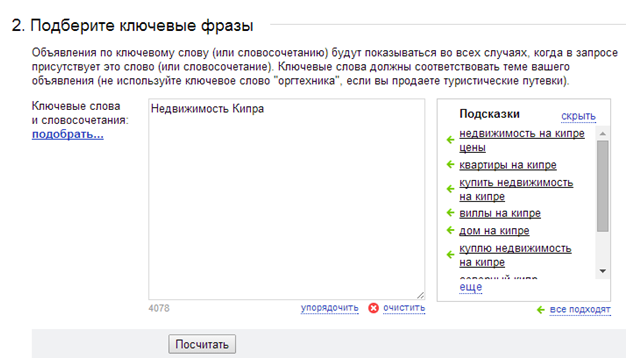Add 'купить недвижимость на кипре' with its arrow
This screenshot has width=628, height=360.
451,189
